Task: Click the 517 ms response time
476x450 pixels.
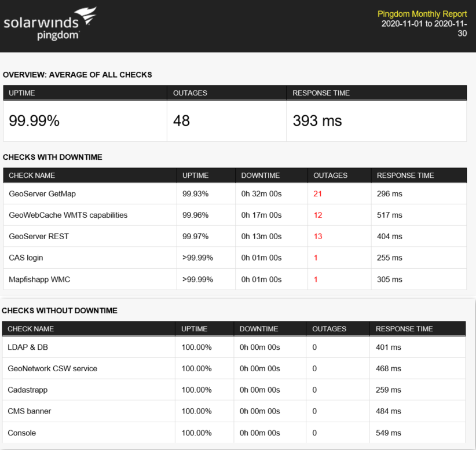Action: (x=390, y=215)
